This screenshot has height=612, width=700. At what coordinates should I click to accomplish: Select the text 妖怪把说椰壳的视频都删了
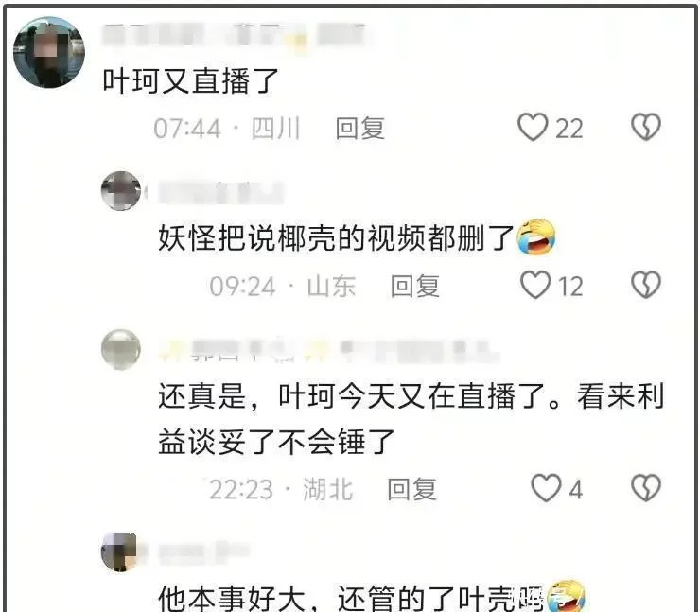[x=337, y=238]
